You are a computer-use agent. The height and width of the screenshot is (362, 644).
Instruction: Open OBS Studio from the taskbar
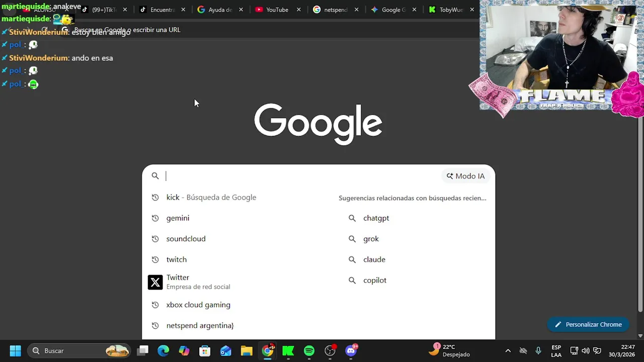[330, 350]
